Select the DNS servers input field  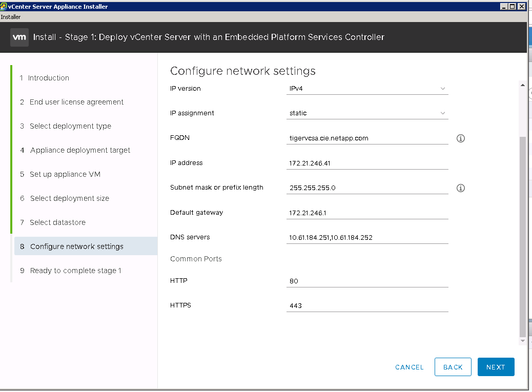coord(367,237)
